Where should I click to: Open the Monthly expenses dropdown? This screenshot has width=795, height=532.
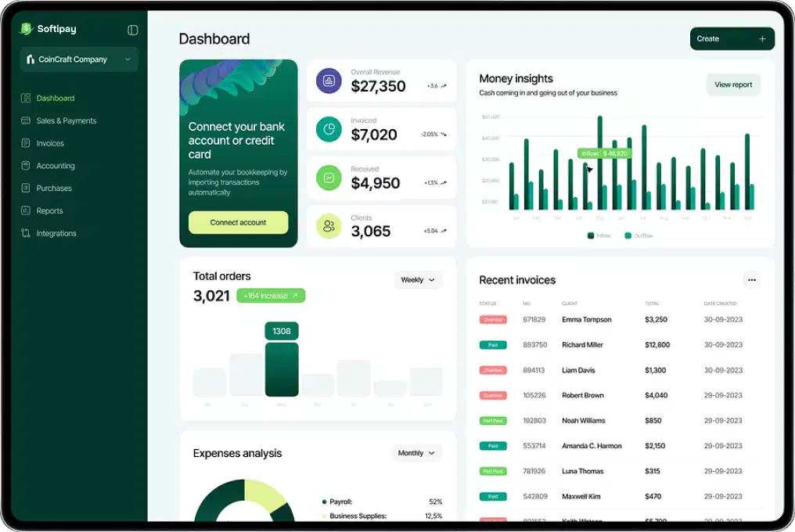point(416,453)
